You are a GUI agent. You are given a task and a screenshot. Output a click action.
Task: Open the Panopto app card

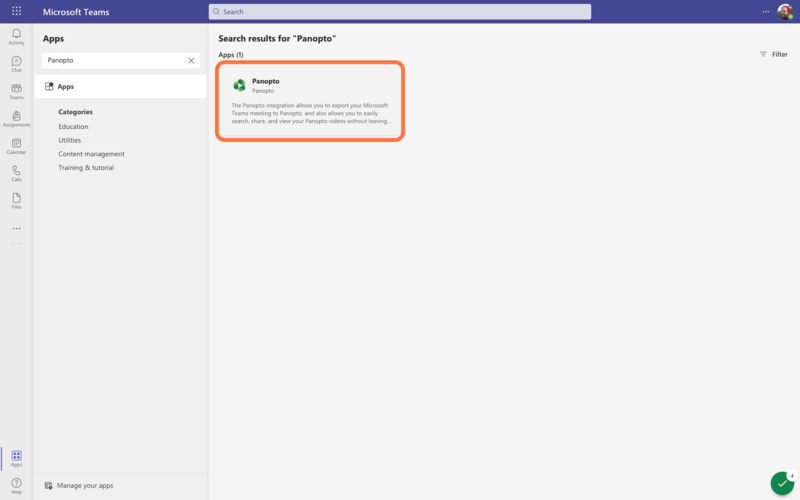coord(310,101)
